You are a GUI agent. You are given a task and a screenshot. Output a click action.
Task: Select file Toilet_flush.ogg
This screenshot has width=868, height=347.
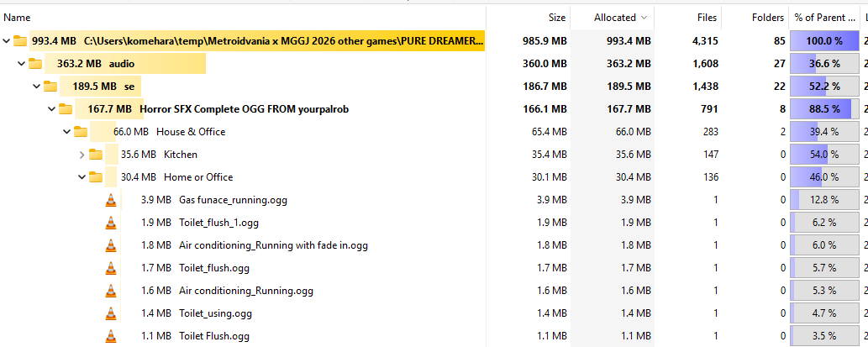[213, 268]
